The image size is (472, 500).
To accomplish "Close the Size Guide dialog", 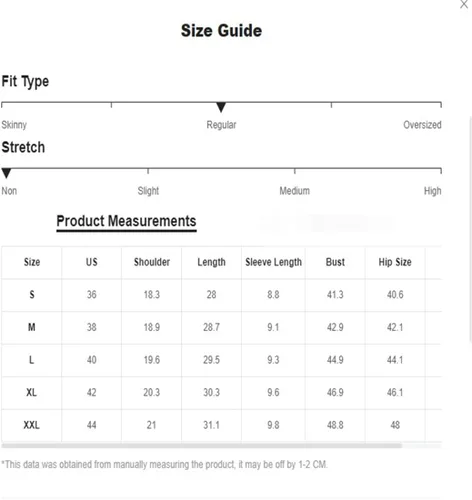I will (464, 5).
